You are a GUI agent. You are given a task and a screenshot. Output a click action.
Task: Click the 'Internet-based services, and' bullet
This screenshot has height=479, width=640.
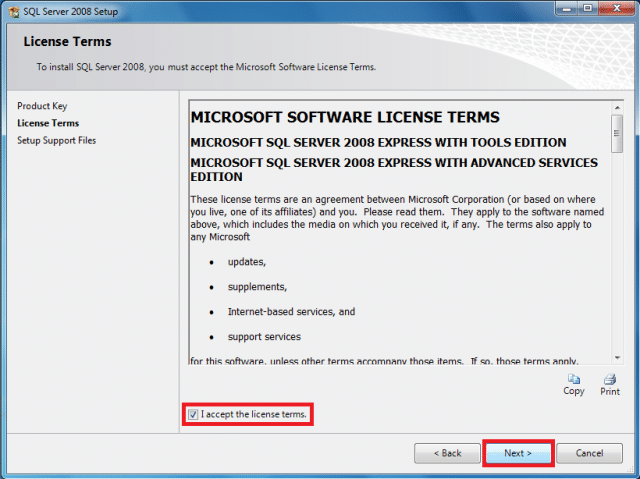pyautogui.click(x=291, y=312)
